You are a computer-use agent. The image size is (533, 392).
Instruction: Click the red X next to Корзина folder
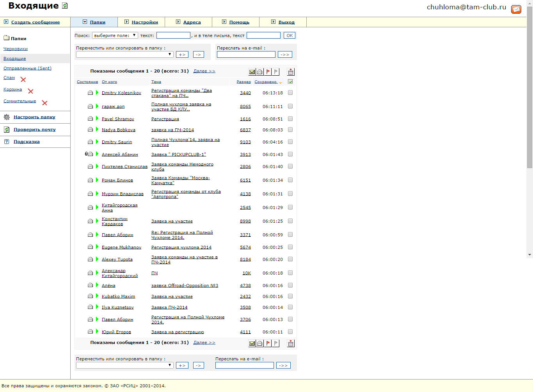(30, 91)
